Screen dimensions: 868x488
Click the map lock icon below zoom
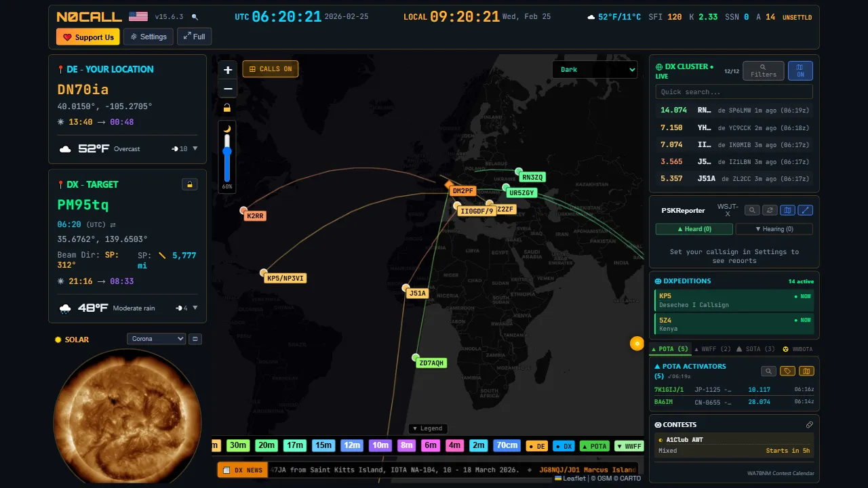click(x=227, y=108)
